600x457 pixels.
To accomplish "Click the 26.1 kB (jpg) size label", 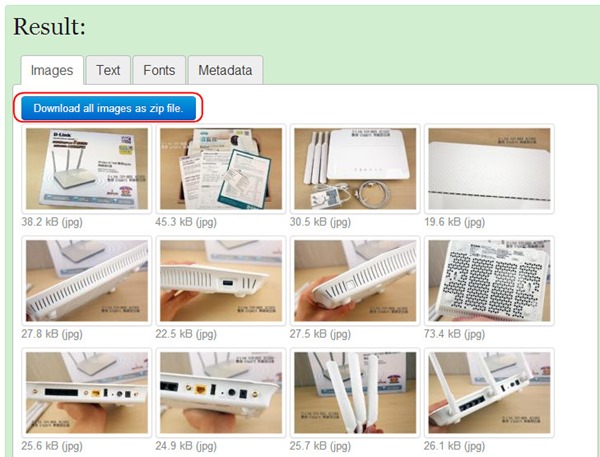I will [x=454, y=446].
